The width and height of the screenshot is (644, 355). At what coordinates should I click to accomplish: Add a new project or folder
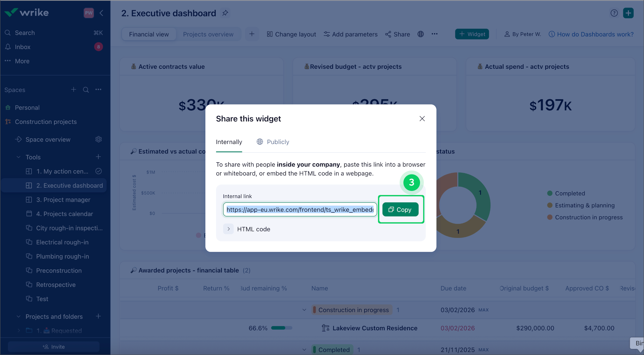(x=98, y=316)
